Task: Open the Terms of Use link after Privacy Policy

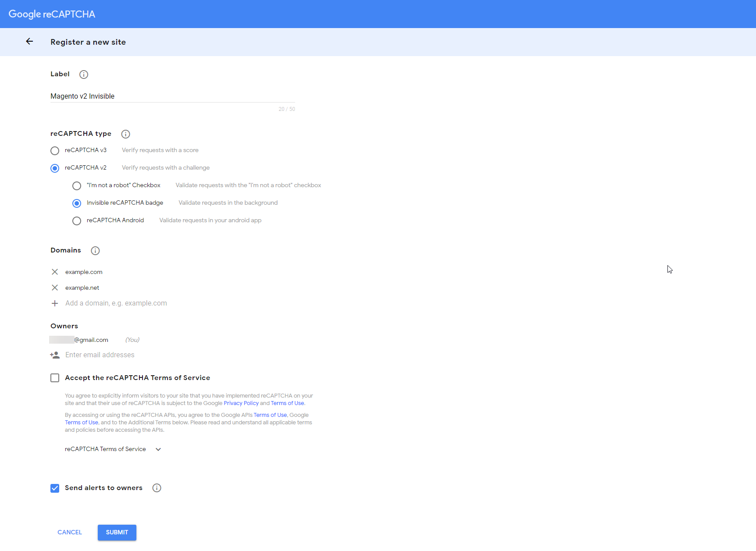Action: click(287, 403)
